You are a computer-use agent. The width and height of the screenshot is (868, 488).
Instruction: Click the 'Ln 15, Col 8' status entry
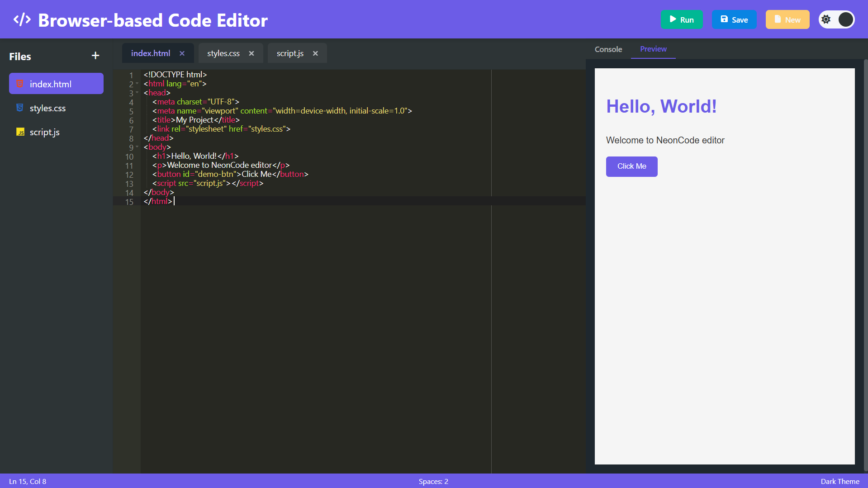click(x=28, y=481)
